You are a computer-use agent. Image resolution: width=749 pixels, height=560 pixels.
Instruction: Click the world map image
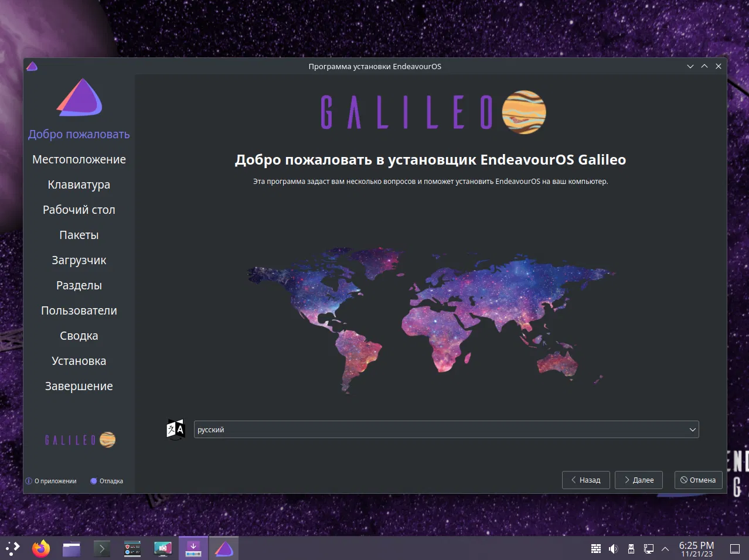click(431, 319)
